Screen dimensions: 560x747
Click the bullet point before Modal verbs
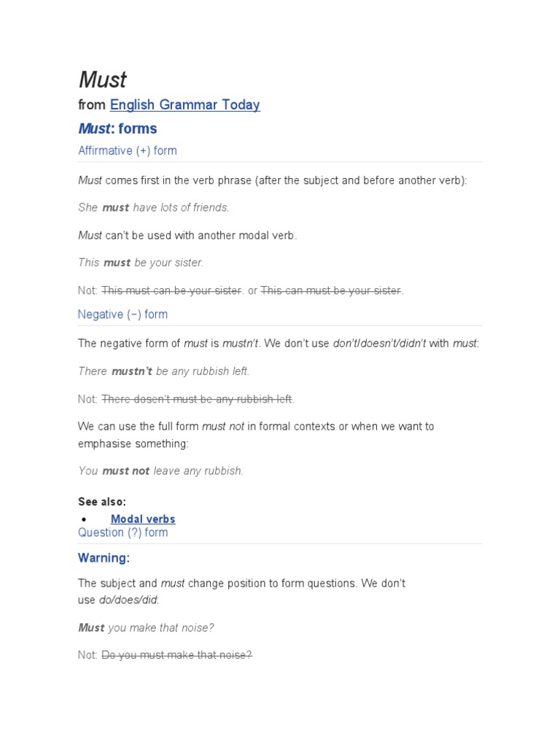[85, 519]
